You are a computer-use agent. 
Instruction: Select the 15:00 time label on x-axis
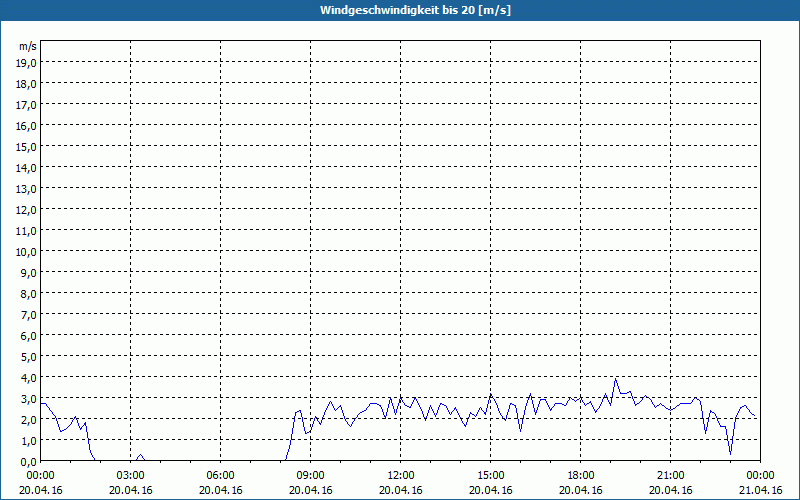[x=491, y=476]
